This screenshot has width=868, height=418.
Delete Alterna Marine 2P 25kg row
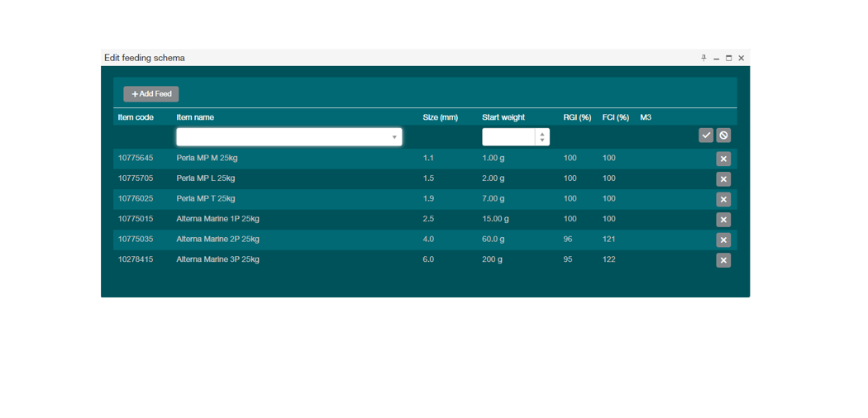[x=723, y=240]
